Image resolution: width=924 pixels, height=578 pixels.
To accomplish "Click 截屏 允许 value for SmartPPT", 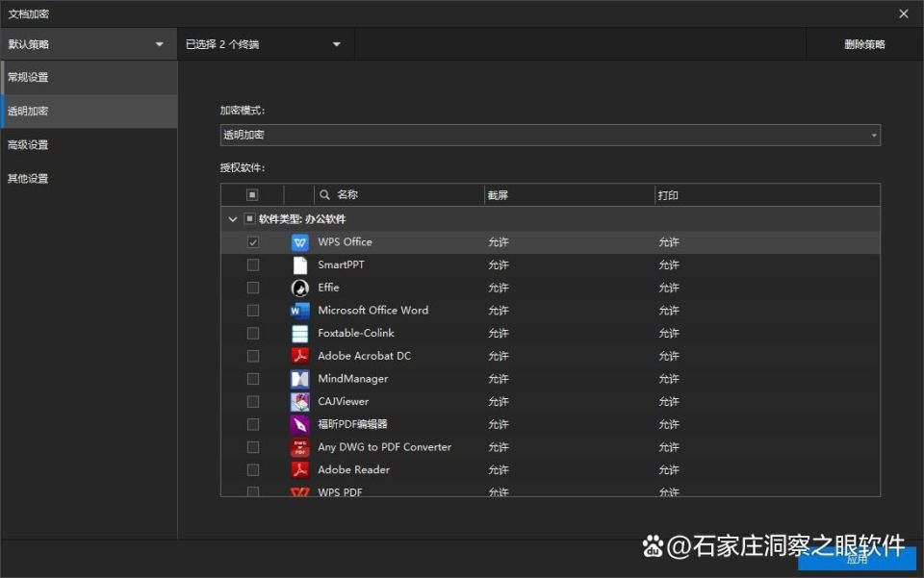I will coord(498,264).
